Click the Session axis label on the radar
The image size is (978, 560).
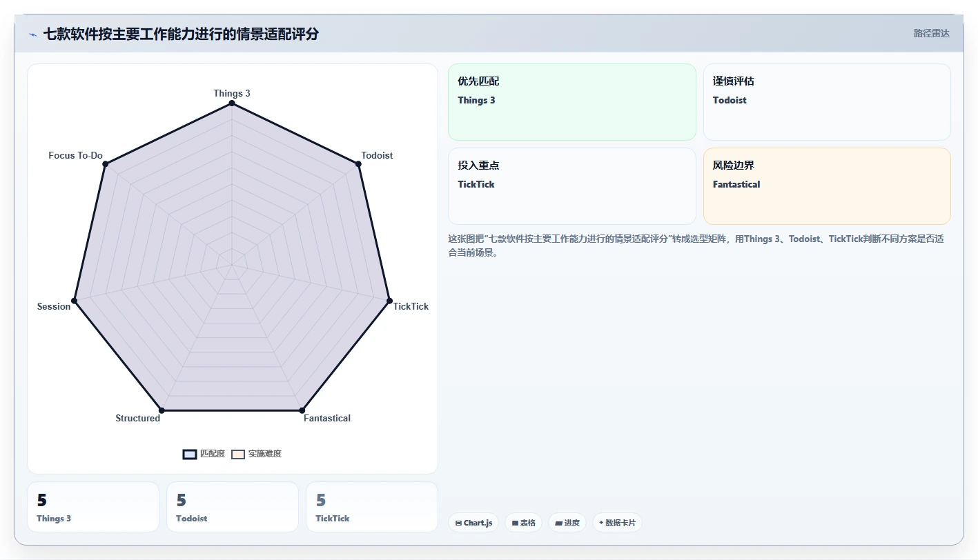click(54, 306)
